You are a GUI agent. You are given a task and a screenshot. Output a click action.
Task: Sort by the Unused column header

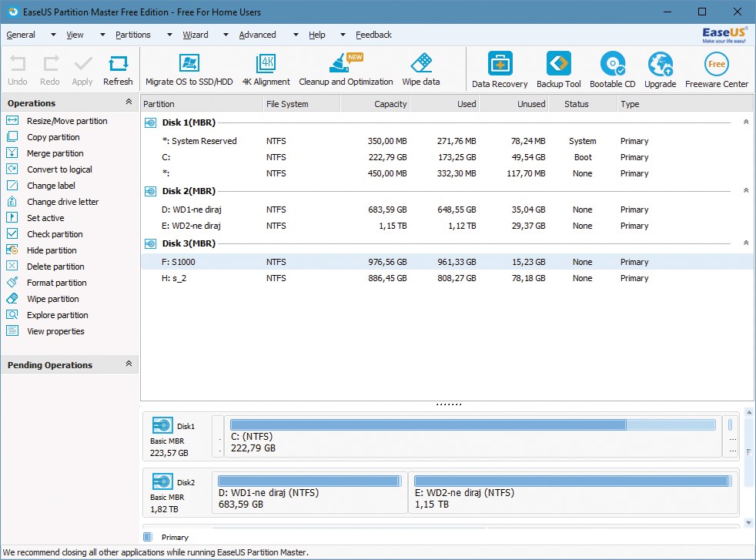[514, 104]
